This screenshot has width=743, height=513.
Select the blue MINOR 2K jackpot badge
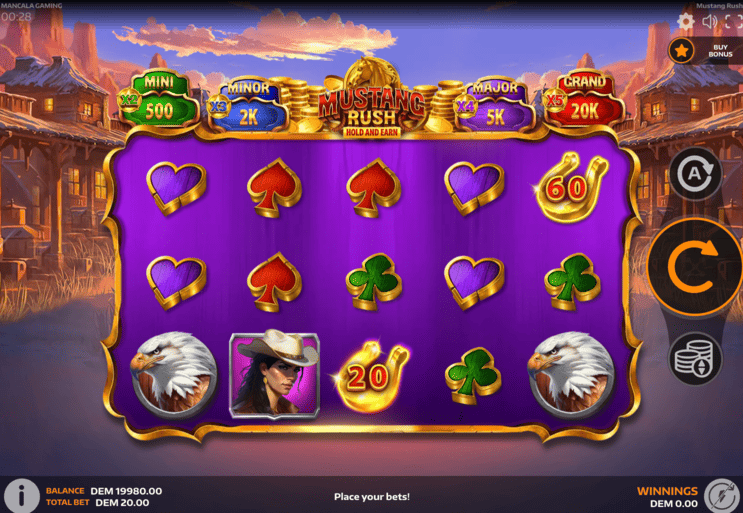pyautogui.click(x=248, y=105)
